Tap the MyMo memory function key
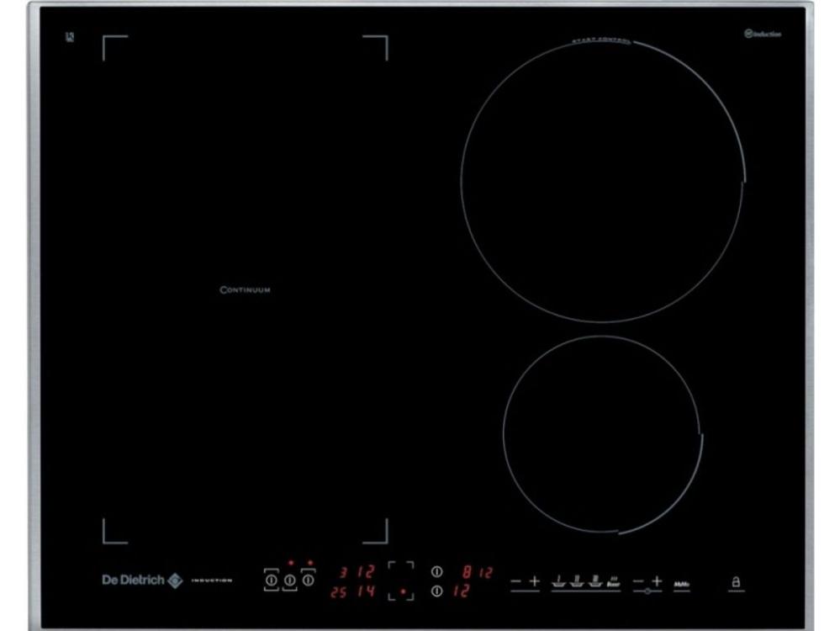The width and height of the screenshot is (840, 631). tap(681, 585)
